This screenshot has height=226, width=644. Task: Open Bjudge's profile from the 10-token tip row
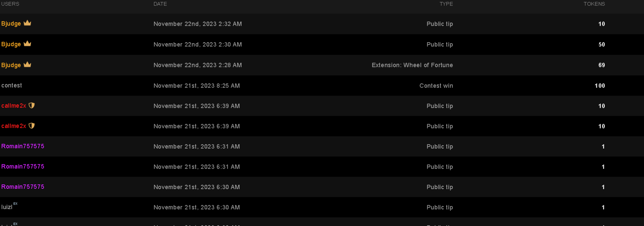11,24
